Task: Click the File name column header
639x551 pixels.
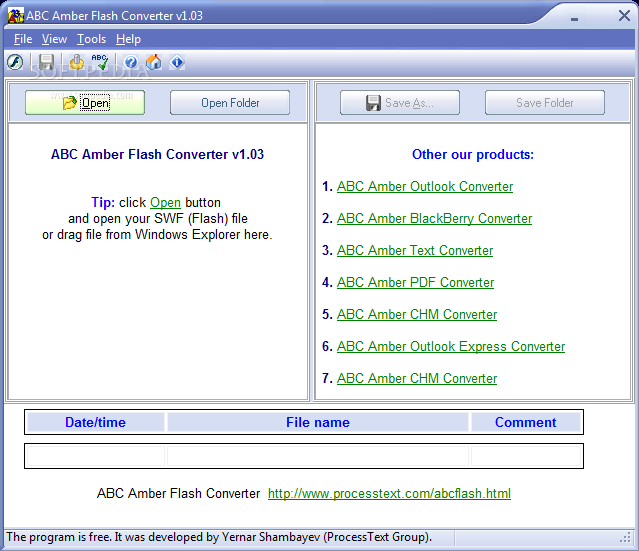Action: [x=318, y=422]
